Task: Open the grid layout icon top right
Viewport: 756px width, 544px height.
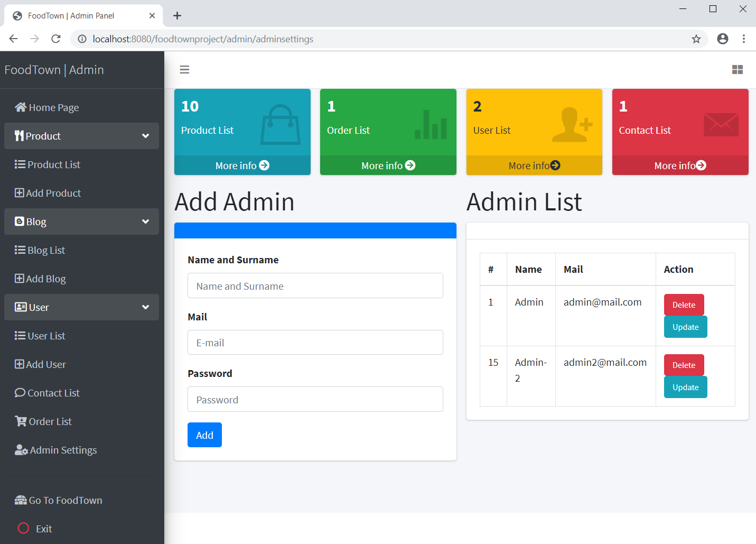Action: (x=738, y=69)
